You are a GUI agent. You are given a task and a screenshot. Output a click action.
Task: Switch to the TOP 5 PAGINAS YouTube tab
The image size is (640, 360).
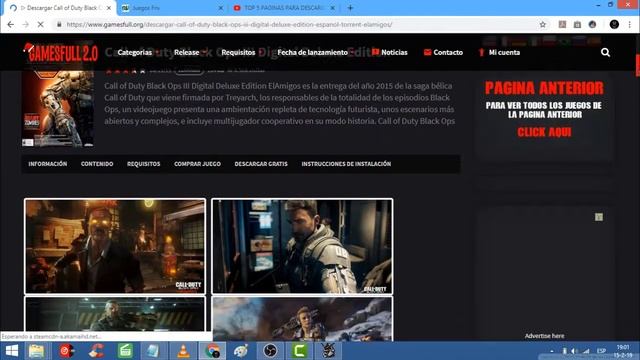pyautogui.click(x=284, y=8)
